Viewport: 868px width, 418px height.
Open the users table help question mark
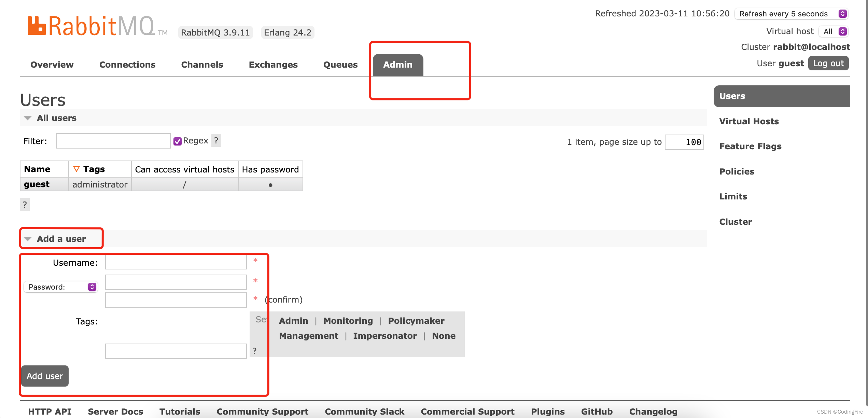point(25,205)
